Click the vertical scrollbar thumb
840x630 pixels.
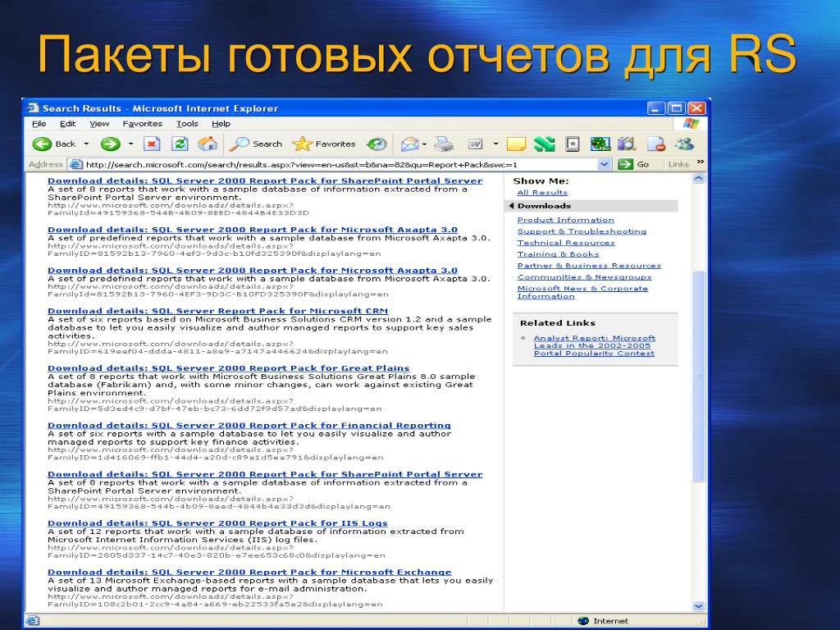699,376
